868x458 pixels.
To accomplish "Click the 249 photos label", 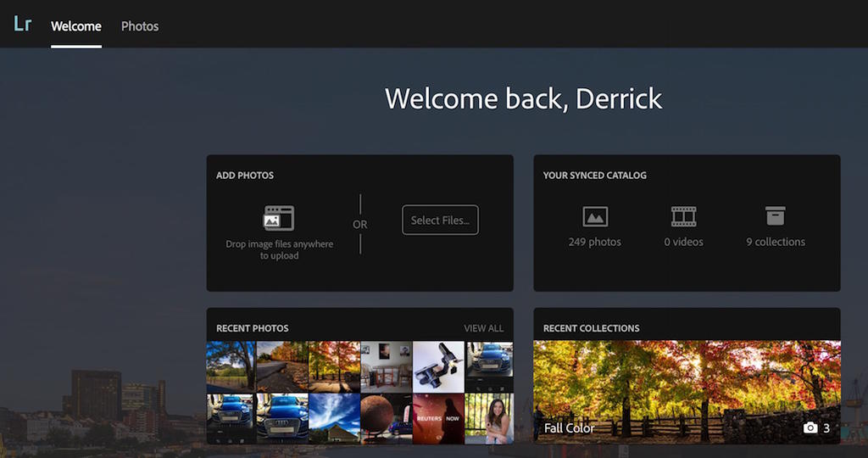I will (x=594, y=242).
